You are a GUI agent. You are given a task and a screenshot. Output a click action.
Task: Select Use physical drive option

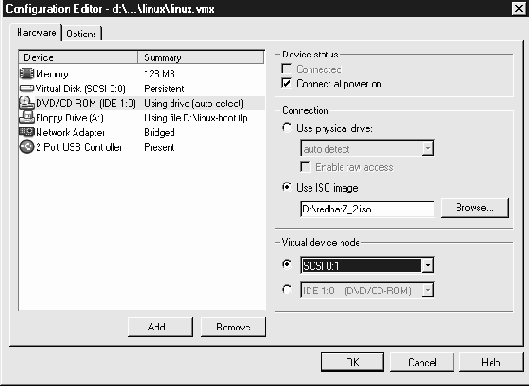pyautogui.click(x=287, y=128)
